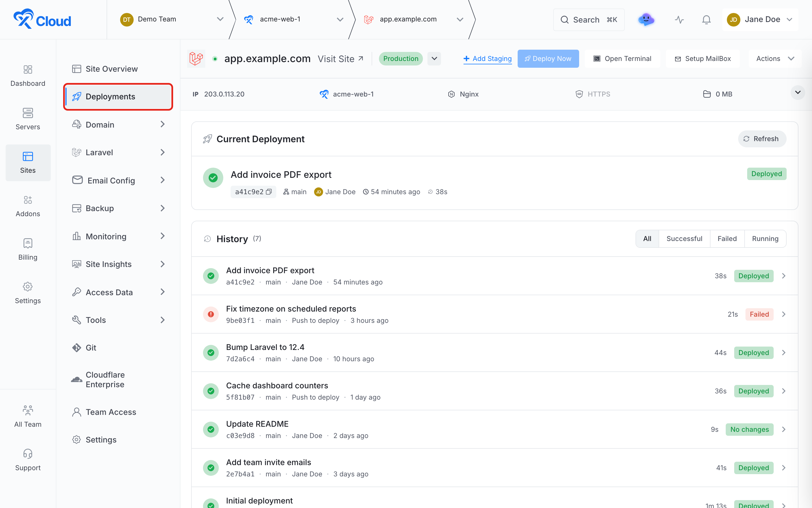Screen dimensions: 812x508
Task: Open the Actions dropdown
Action: 775,58
